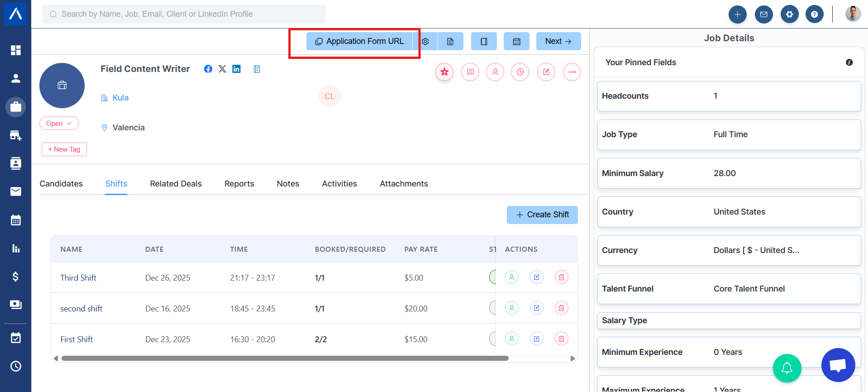
Task: Click the shifts table scroll-right arrow
Action: pos(572,359)
